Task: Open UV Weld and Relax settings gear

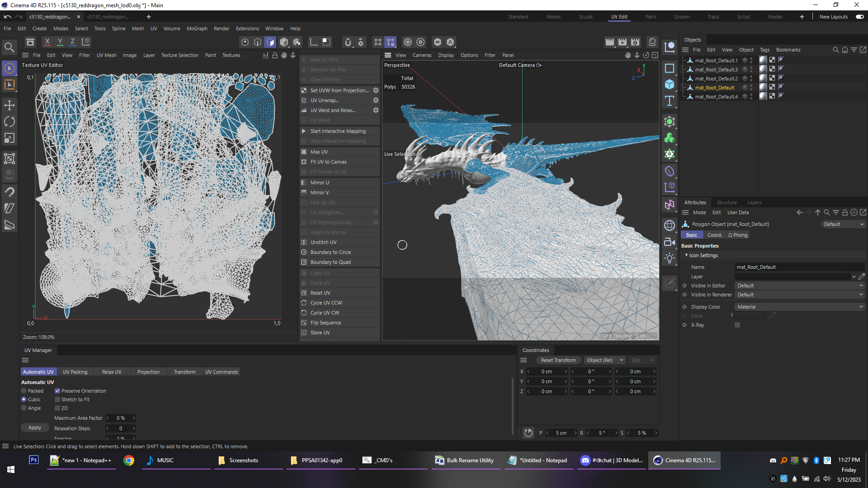Action: [376, 110]
